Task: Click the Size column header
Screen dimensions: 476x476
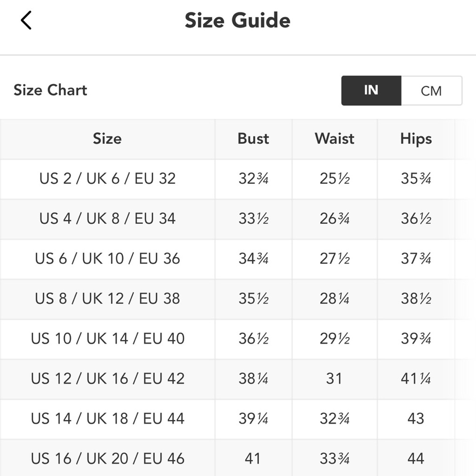Action: pos(107,139)
